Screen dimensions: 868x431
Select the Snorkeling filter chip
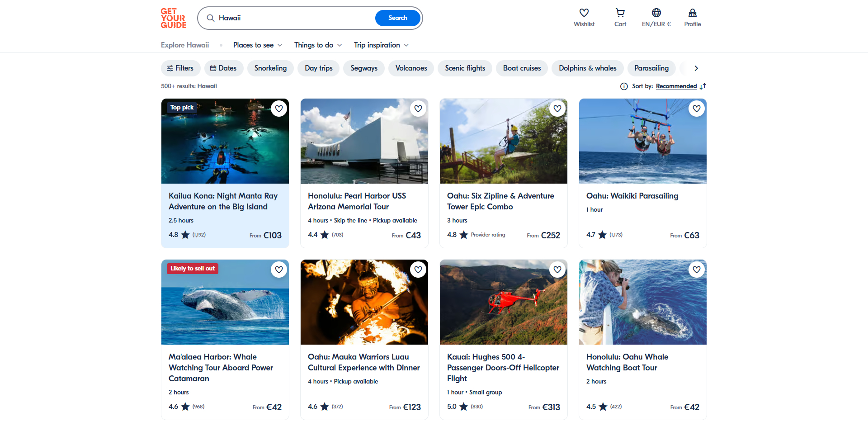270,68
